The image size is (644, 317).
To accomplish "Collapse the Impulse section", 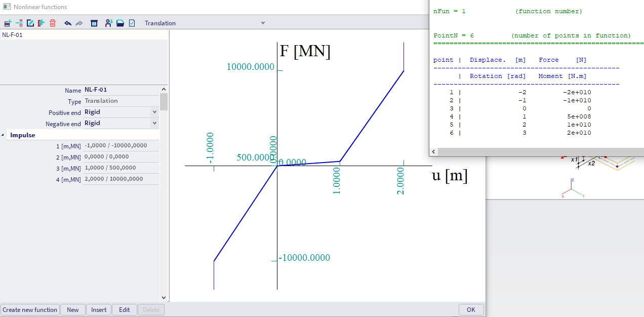I will (x=4, y=135).
